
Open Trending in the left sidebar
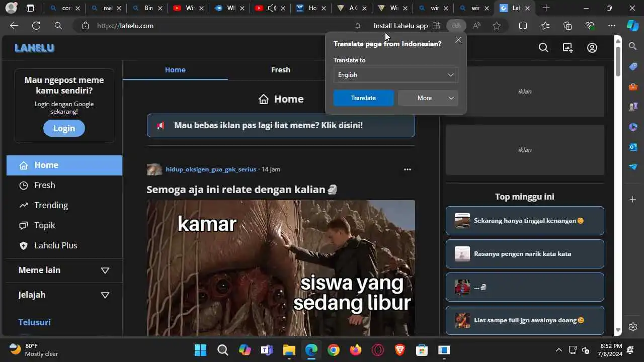[x=64, y=205]
